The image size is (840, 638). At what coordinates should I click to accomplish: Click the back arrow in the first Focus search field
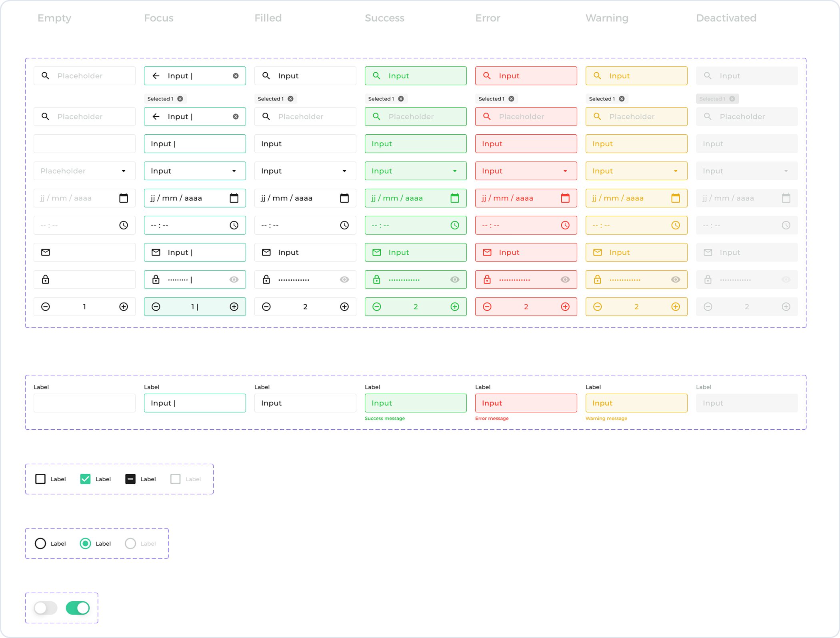coord(156,76)
